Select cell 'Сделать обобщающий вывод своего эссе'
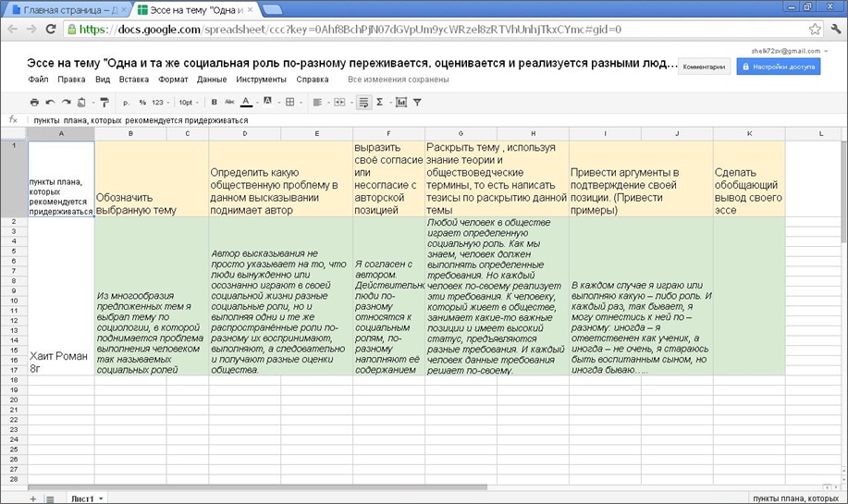 point(749,178)
